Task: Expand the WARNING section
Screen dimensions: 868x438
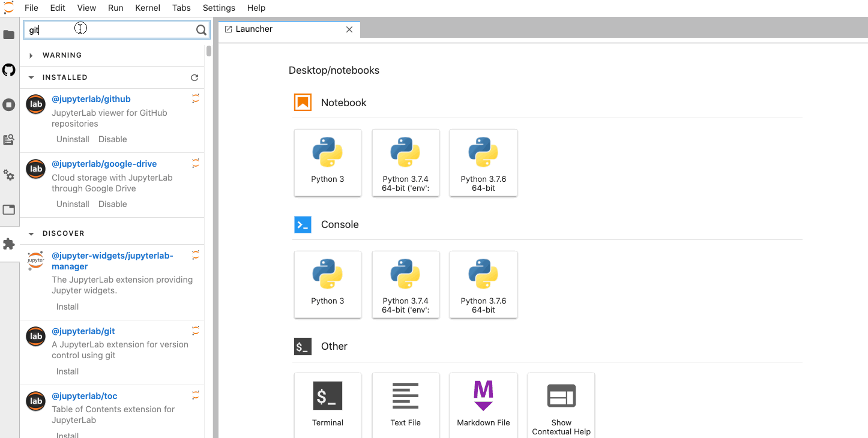Action: coord(31,55)
